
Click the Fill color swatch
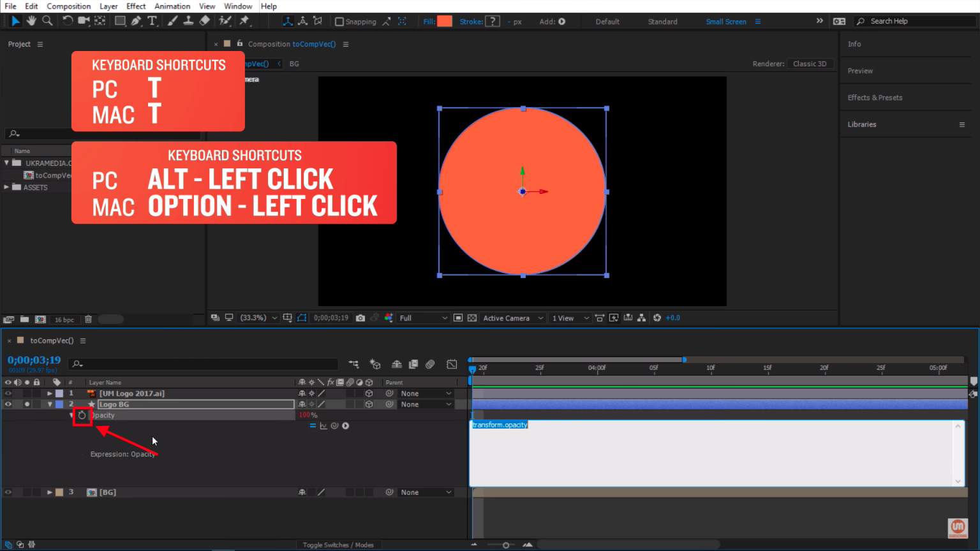(445, 21)
